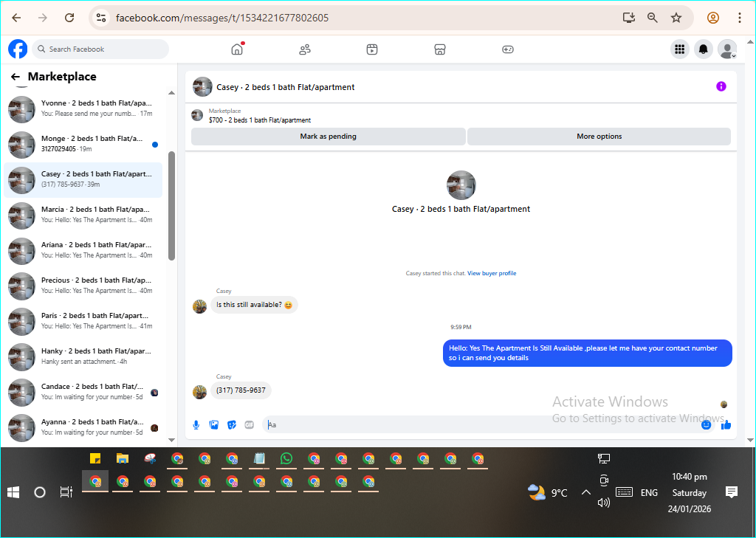Image resolution: width=756 pixels, height=538 pixels.
Task: Click the "Is this still available?" message
Action: point(254,305)
